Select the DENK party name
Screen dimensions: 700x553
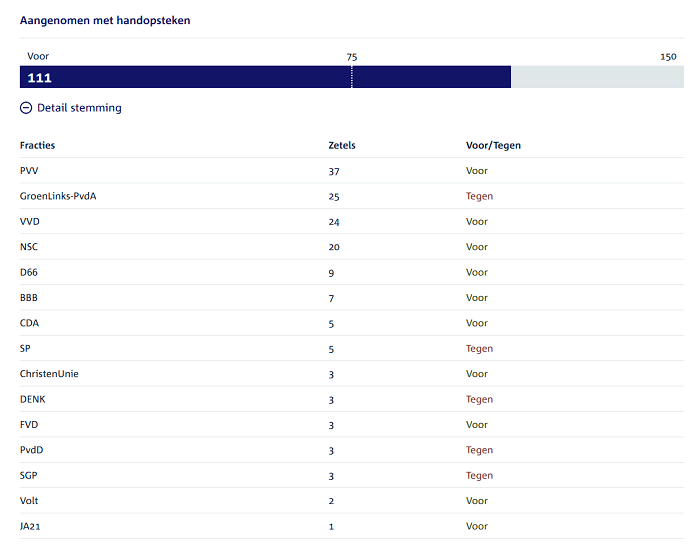point(33,399)
